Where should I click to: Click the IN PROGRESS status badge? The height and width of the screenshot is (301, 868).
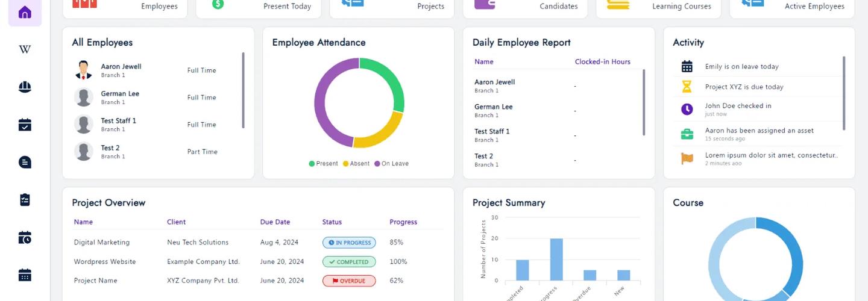(x=349, y=243)
